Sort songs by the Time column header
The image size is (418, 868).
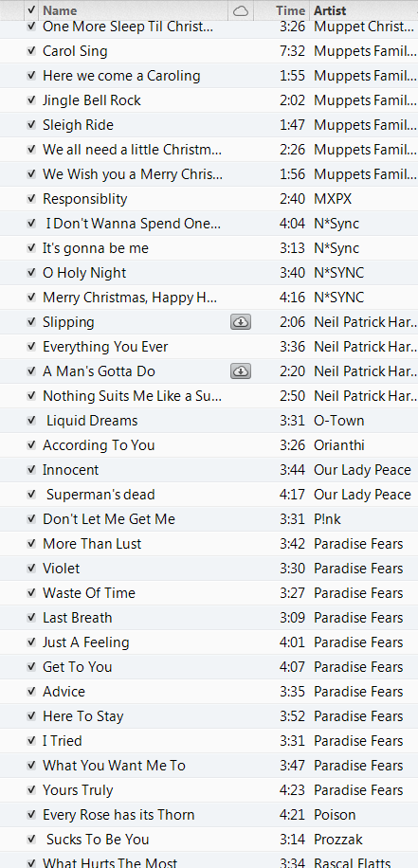click(291, 10)
